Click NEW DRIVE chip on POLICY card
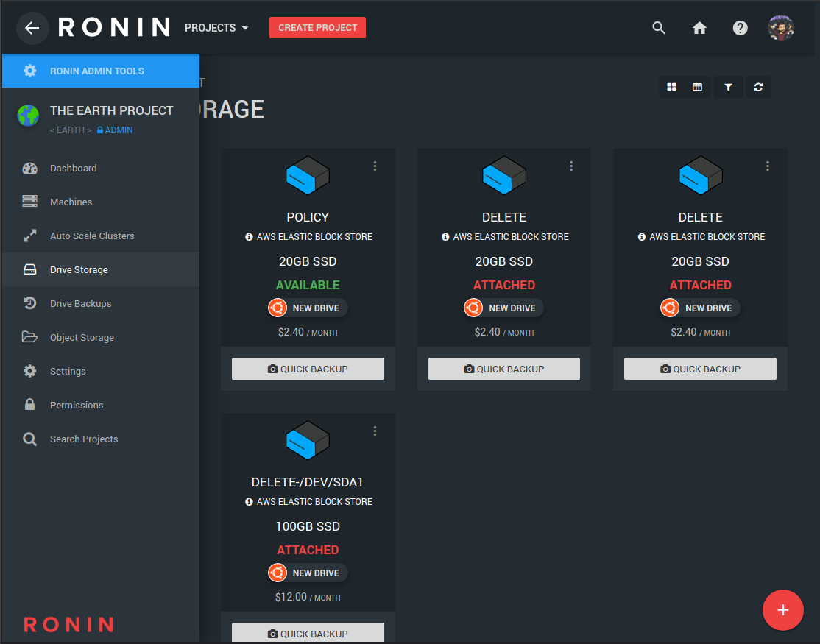 click(308, 308)
